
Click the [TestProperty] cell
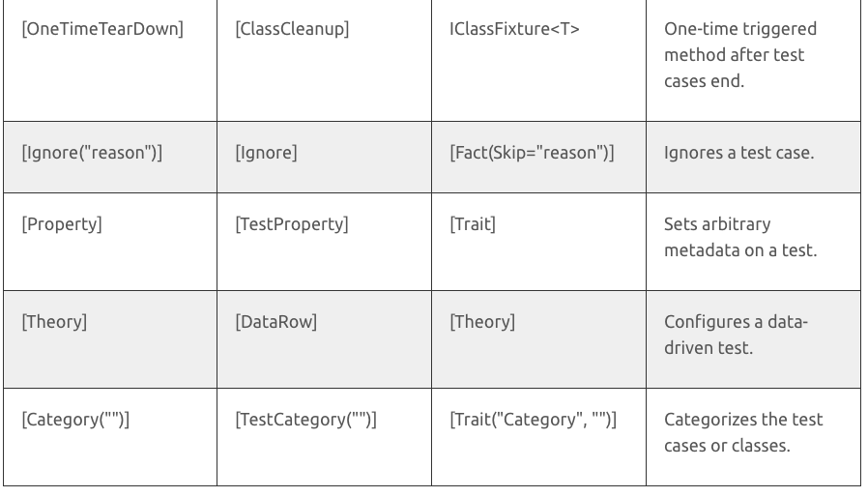coord(292,224)
